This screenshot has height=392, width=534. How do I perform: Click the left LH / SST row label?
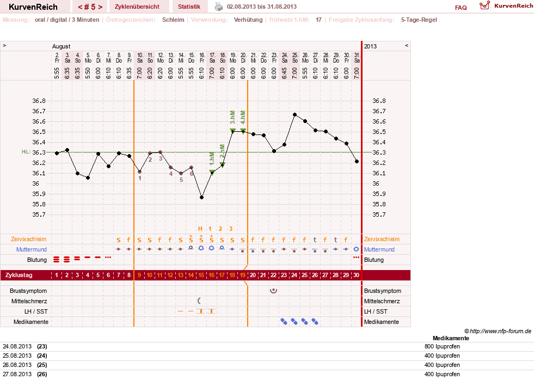pyautogui.click(x=36, y=311)
